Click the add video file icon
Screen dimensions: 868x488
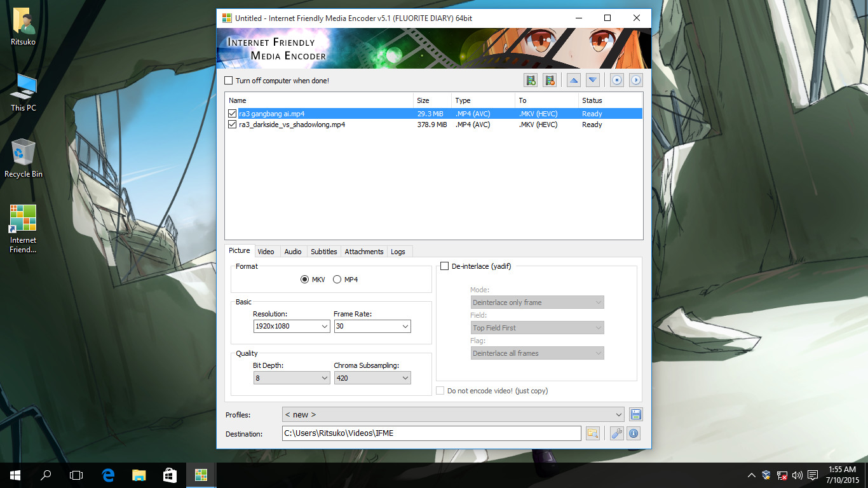(x=531, y=80)
